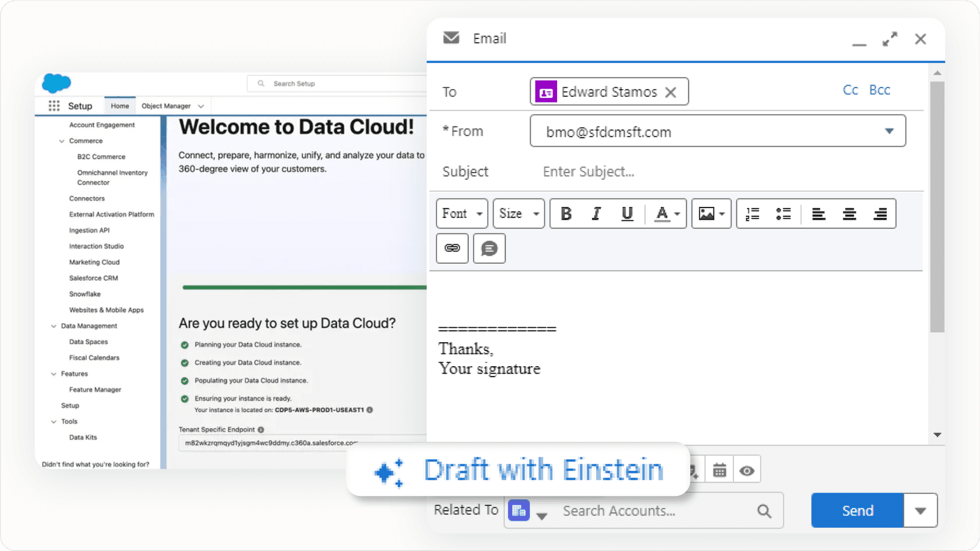Open the Font dropdown

click(x=461, y=213)
